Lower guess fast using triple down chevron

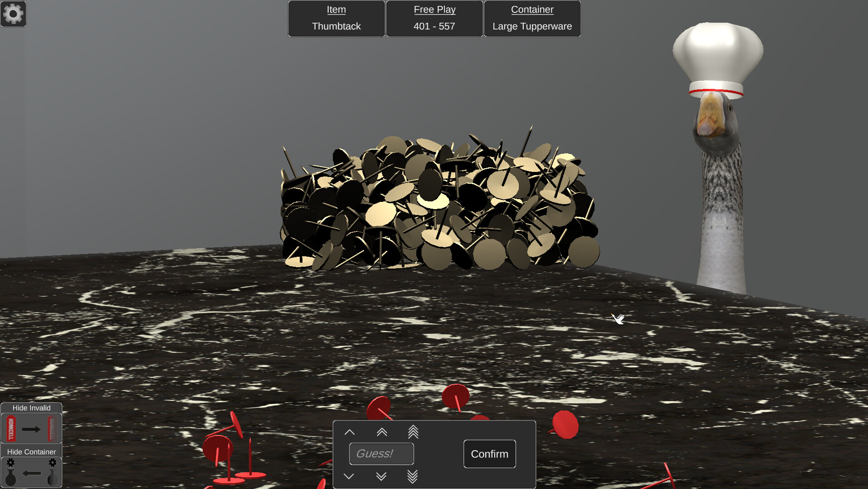(413, 476)
